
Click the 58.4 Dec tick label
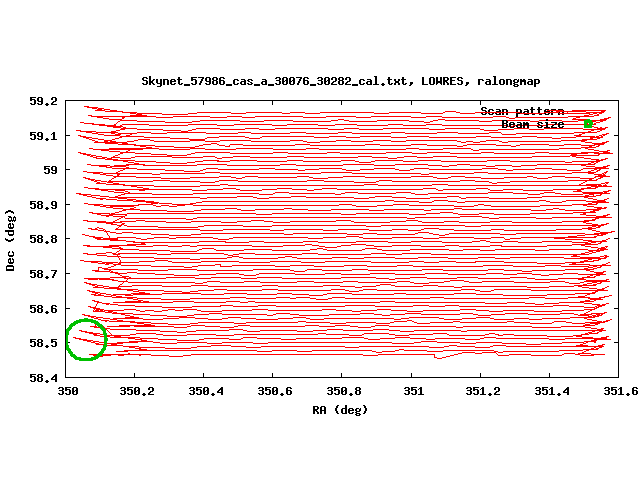point(43,378)
